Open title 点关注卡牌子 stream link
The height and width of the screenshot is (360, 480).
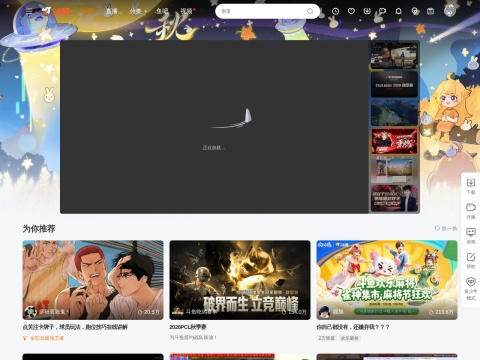(x=75, y=327)
